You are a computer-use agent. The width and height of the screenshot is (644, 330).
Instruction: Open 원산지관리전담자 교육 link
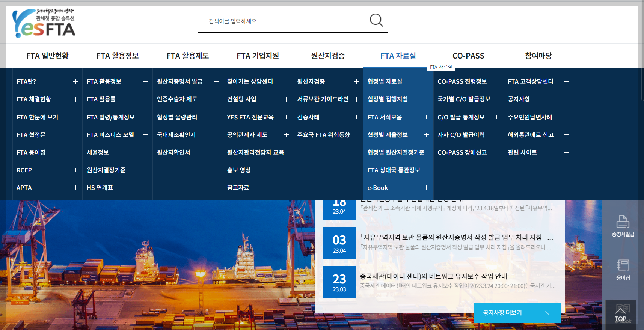[255, 152]
